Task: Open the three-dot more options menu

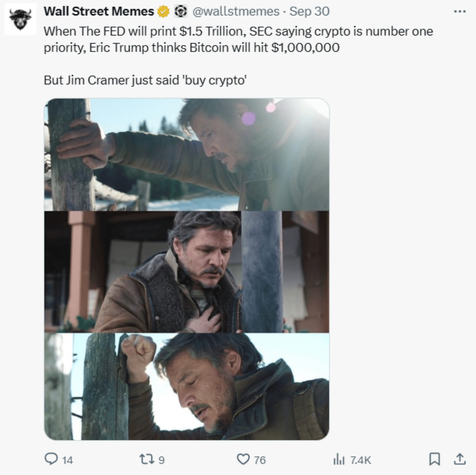Action: pos(460,12)
